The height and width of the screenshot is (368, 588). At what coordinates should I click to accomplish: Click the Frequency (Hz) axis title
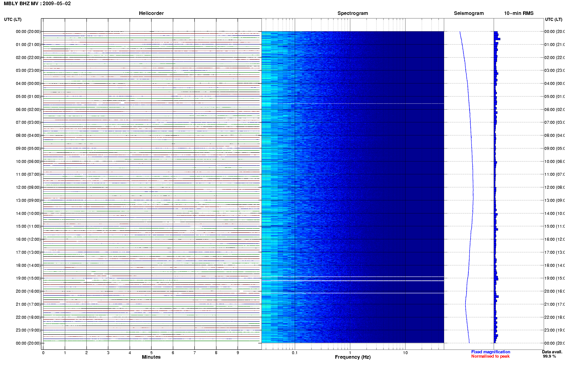point(353,357)
